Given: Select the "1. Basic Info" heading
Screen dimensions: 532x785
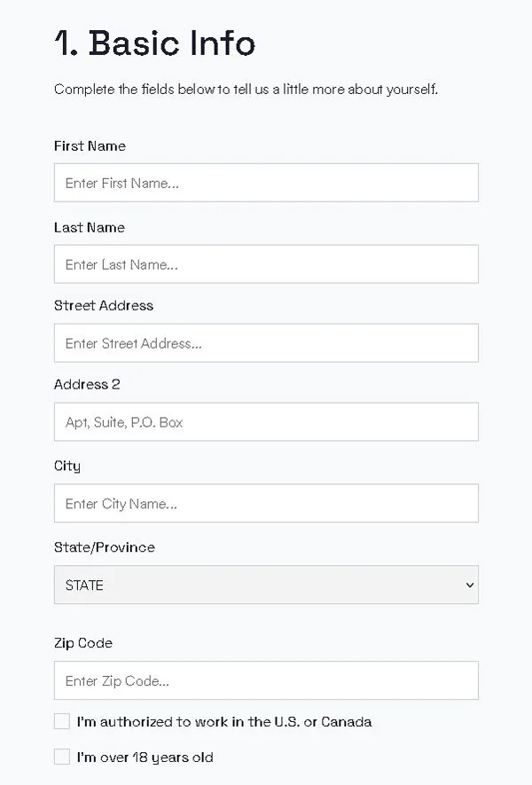Looking at the screenshot, I should click(155, 43).
